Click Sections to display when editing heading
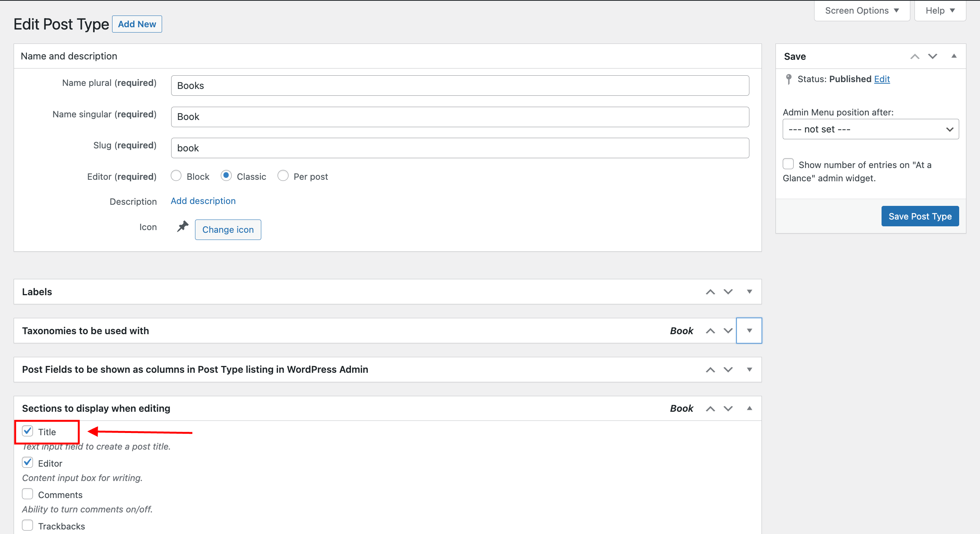 (x=96, y=408)
